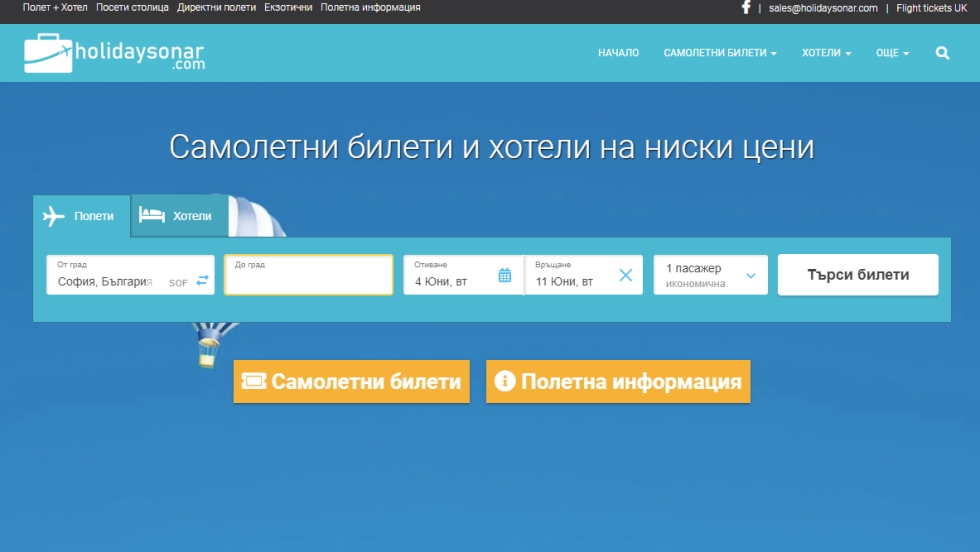This screenshot has width=980, height=552.
Task: Expand the Хотели navigation dropdown
Action: coord(826,53)
